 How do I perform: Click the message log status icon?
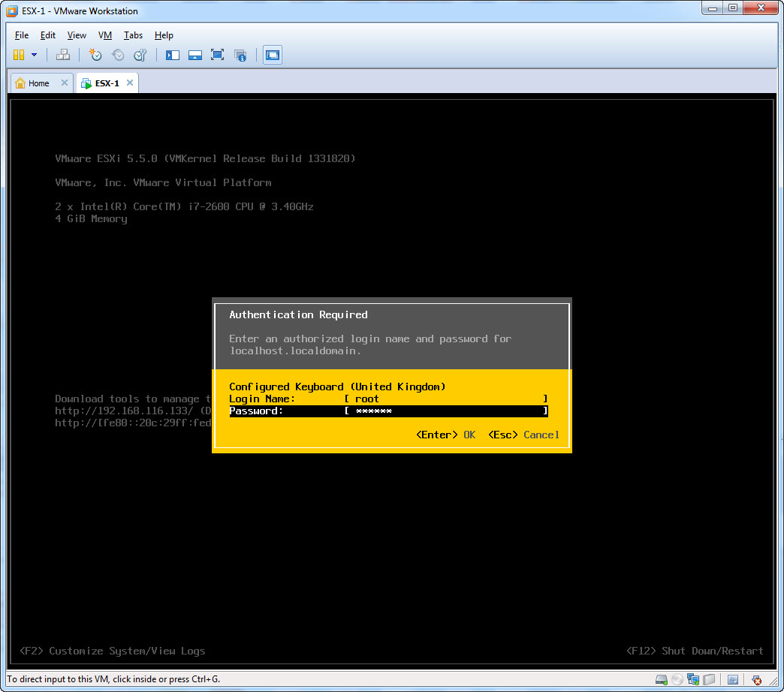pos(733,679)
